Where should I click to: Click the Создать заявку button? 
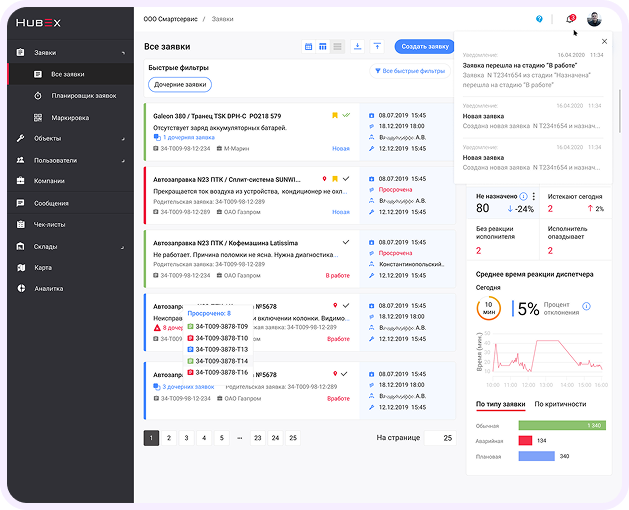pyautogui.click(x=424, y=47)
